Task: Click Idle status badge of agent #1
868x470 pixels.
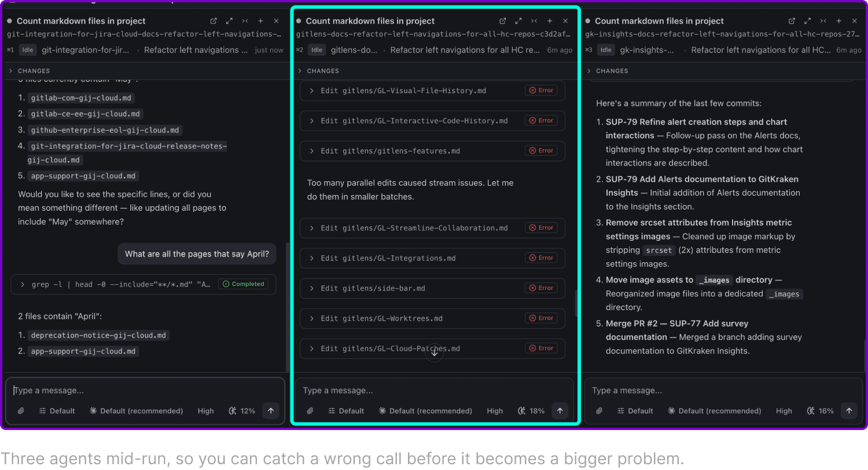Action: point(27,50)
